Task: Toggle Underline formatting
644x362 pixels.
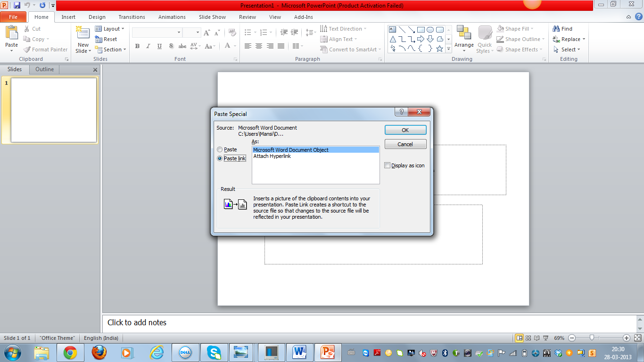Action: (x=159, y=46)
